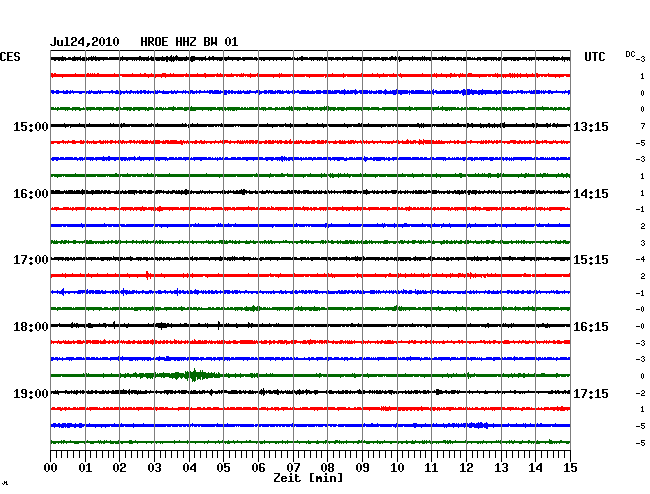Select the DC column header
This screenshot has width=650, height=494.
630,54
